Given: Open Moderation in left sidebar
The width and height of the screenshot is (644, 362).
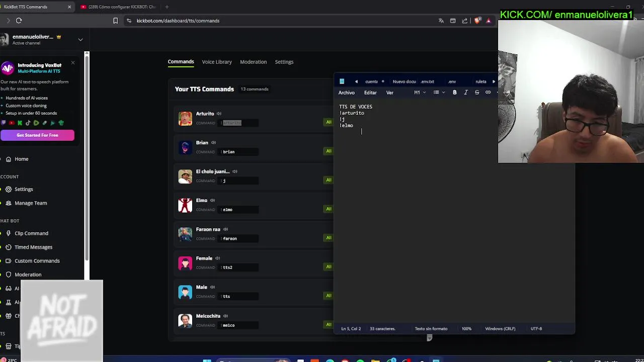Looking at the screenshot, I should [x=28, y=275].
